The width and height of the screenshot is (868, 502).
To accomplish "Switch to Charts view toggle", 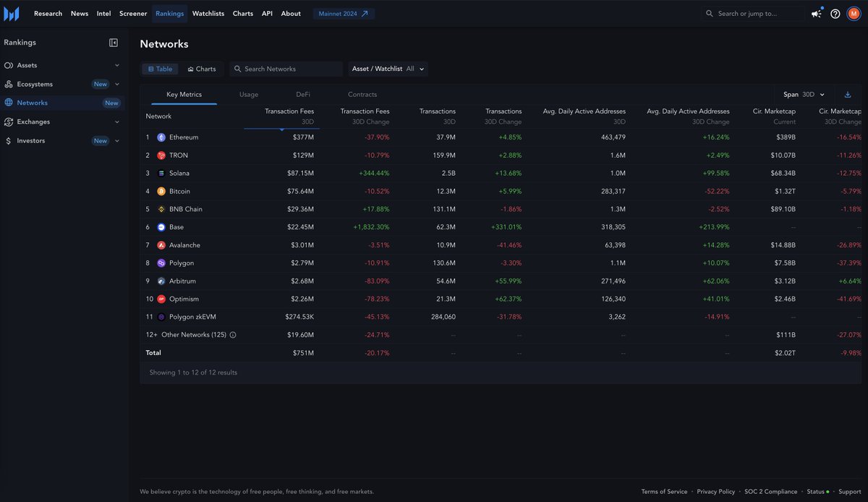I will (202, 69).
